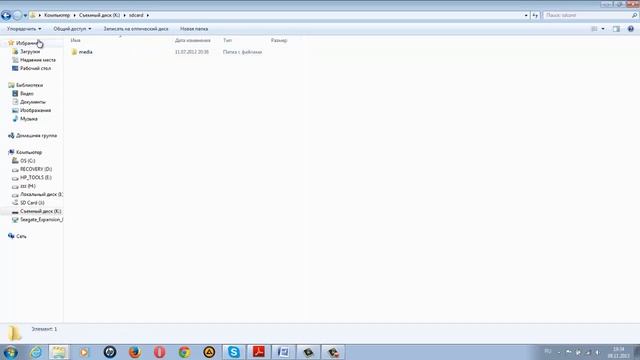The image size is (640, 360).
Task: Select the media folder's date cell
Action: tap(192, 52)
